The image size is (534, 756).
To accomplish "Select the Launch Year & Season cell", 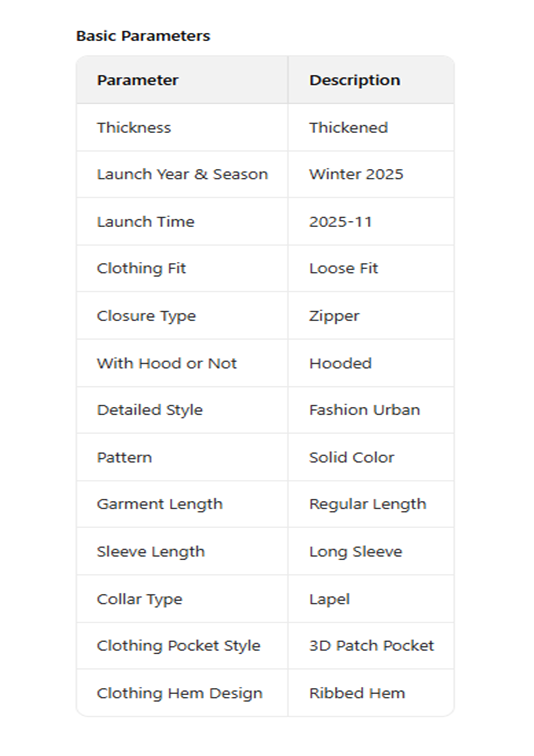I will [182, 174].
